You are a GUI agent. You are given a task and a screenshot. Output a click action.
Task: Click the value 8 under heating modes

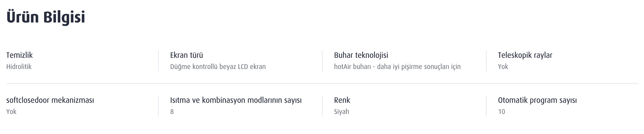[x=172, y=112]
